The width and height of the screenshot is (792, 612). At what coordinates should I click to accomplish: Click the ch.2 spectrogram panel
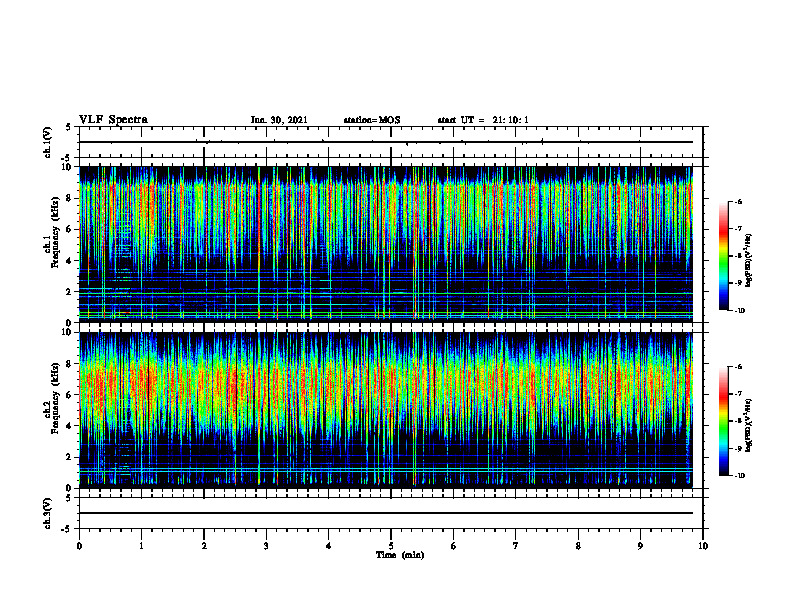tap(386, 410)
